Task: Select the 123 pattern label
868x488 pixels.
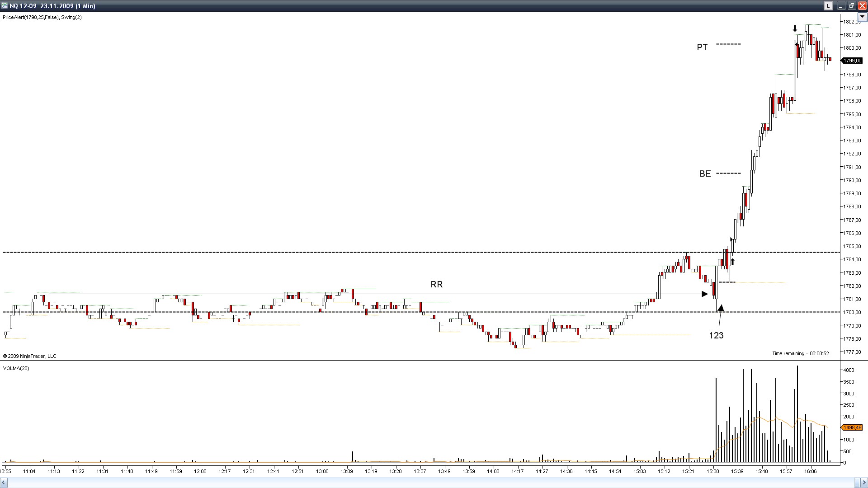Action: coord(716,336)
